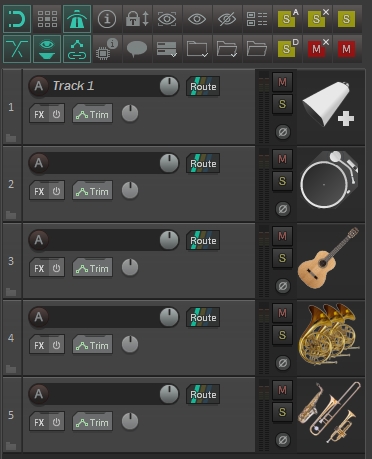Screen dimensions: 372x459
Task: Click the CPU chip info icon
Action: coord(107,49)
